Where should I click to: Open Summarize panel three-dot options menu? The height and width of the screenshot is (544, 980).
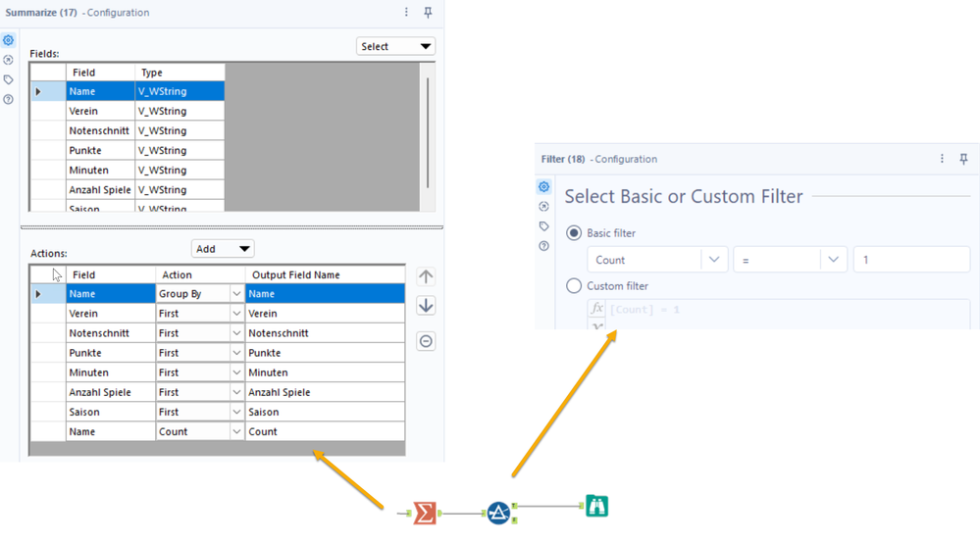coord(406,12)
